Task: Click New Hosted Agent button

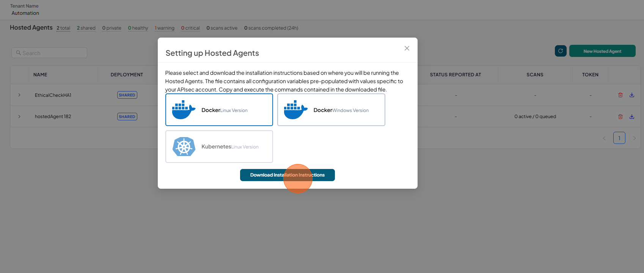Action: click(x=602, y=51)
